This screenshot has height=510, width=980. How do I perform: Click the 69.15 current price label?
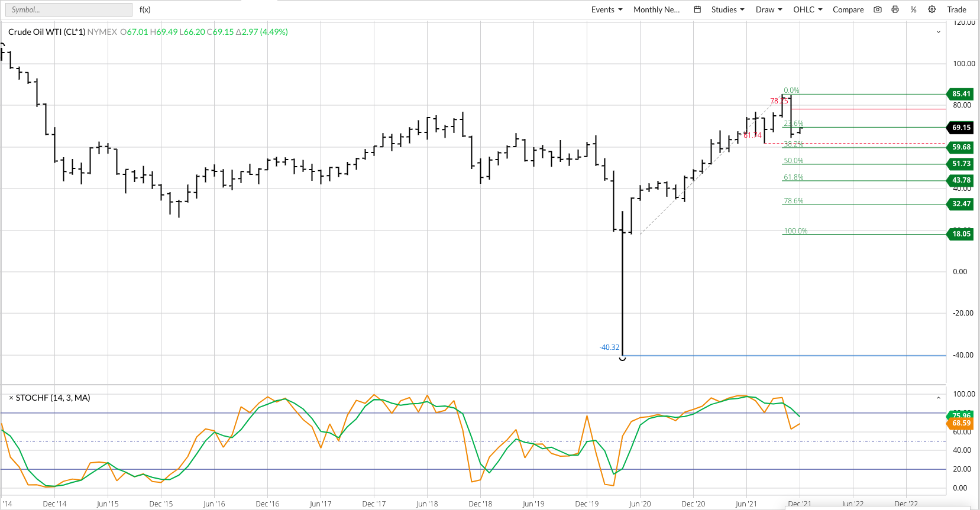961,128
